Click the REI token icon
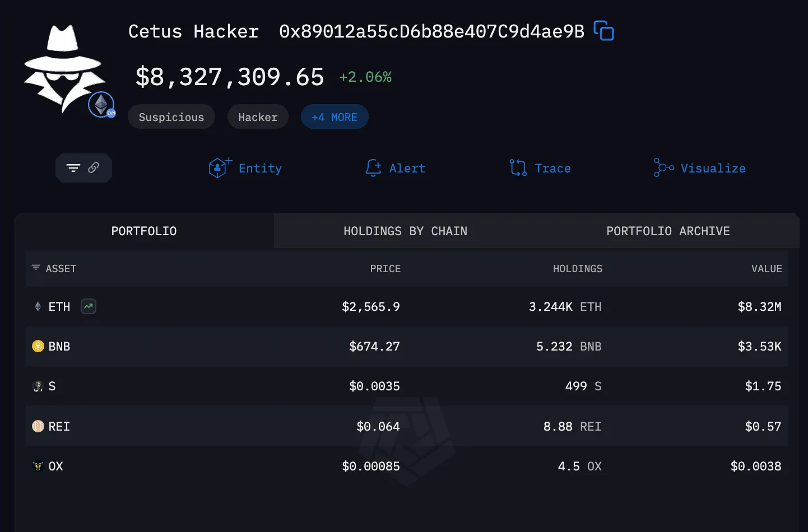The height and width of the screenshot is (532, 808). tap(38, 426)
